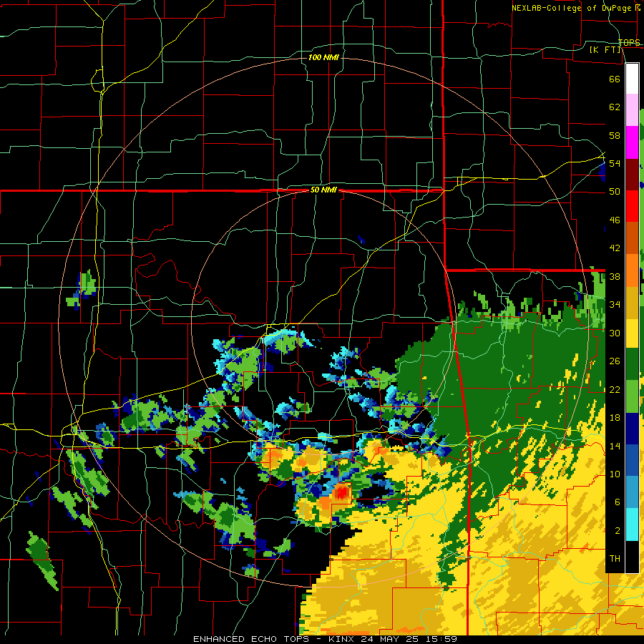Click the 'TH' legend label
Image resolution: width=644 pixels, height=644 pixels.
tap(615, 559)
